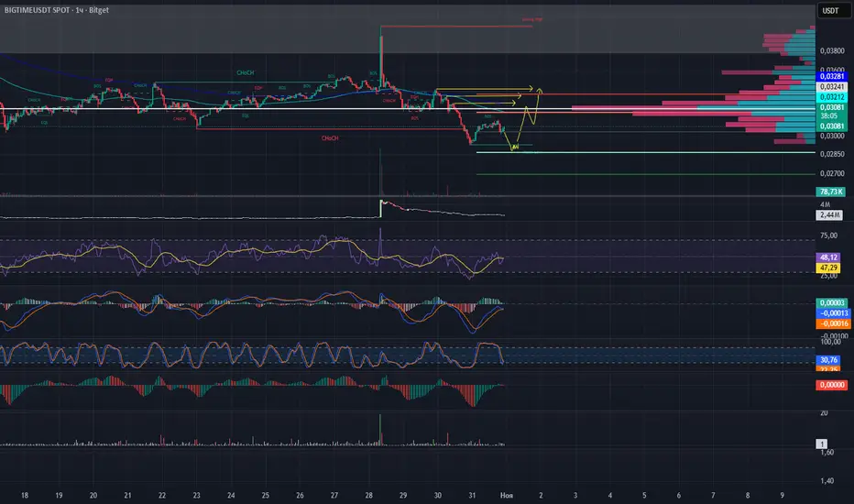Image resolution: width=854 pixels, height=504 pixels.
Task: Click the 0,02700 price scale level
Action: (x=830, y=173)
